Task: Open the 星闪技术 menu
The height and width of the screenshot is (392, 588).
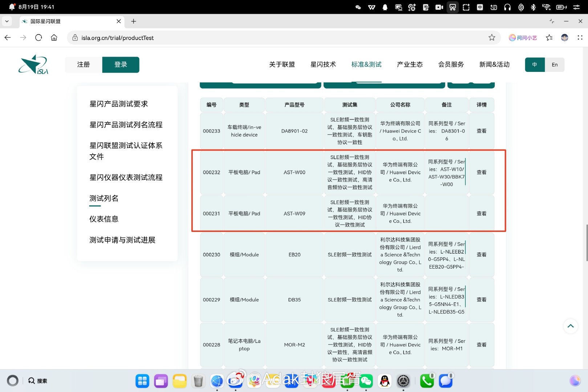Action: [323, 65]
